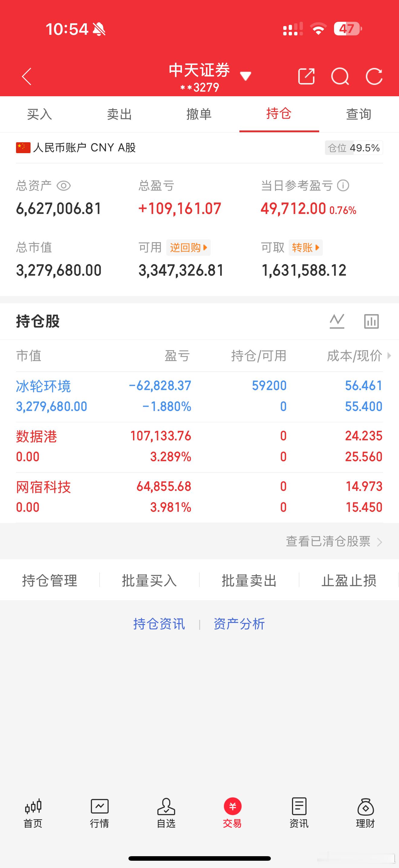Tap the silent bell icon in status bar

(x=99, y=29)
